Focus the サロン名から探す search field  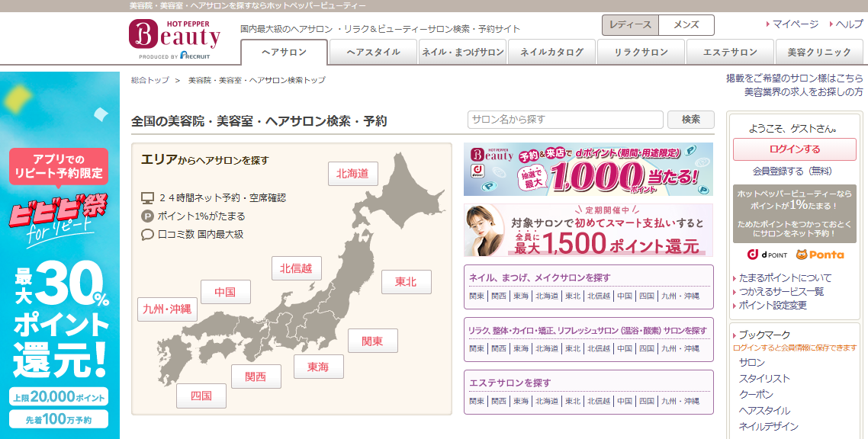click(565, 120)
